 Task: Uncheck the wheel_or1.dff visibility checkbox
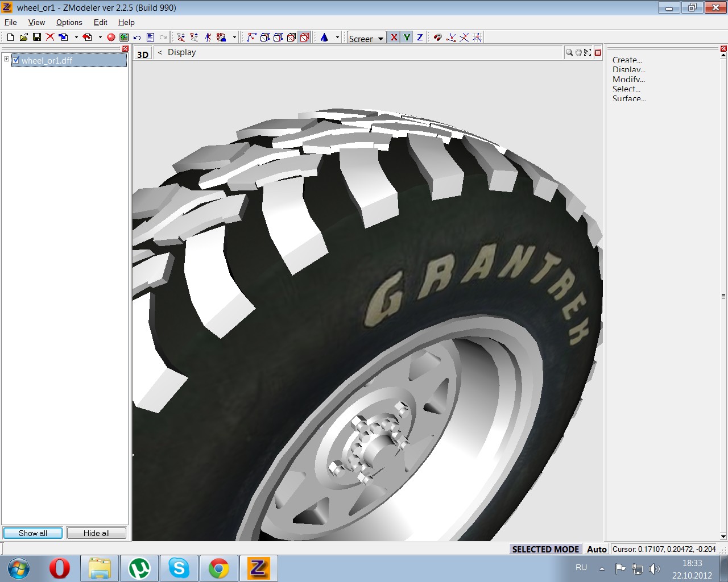pyautogui.click(x=16, y=60)
